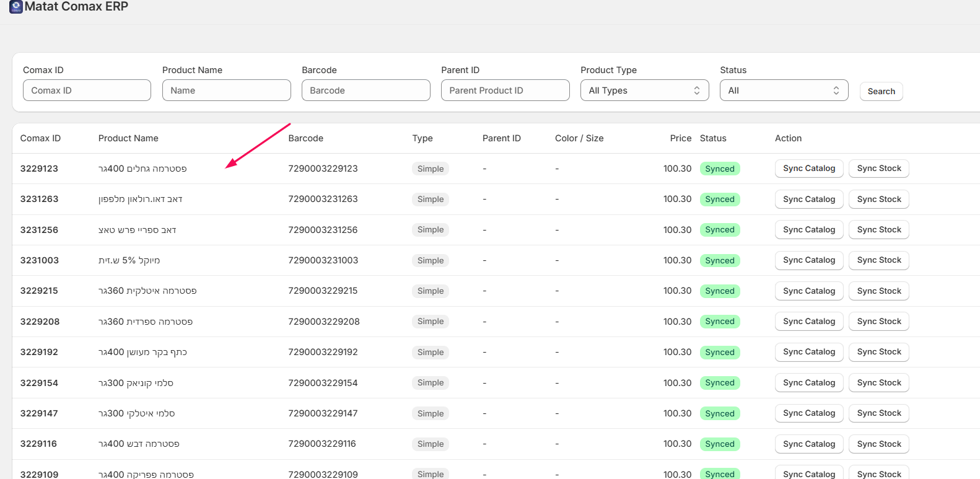The width and height of the screenshot is (980, 479).
Task: Click the Synced status badge for 3229116
Action: [719, 444]
